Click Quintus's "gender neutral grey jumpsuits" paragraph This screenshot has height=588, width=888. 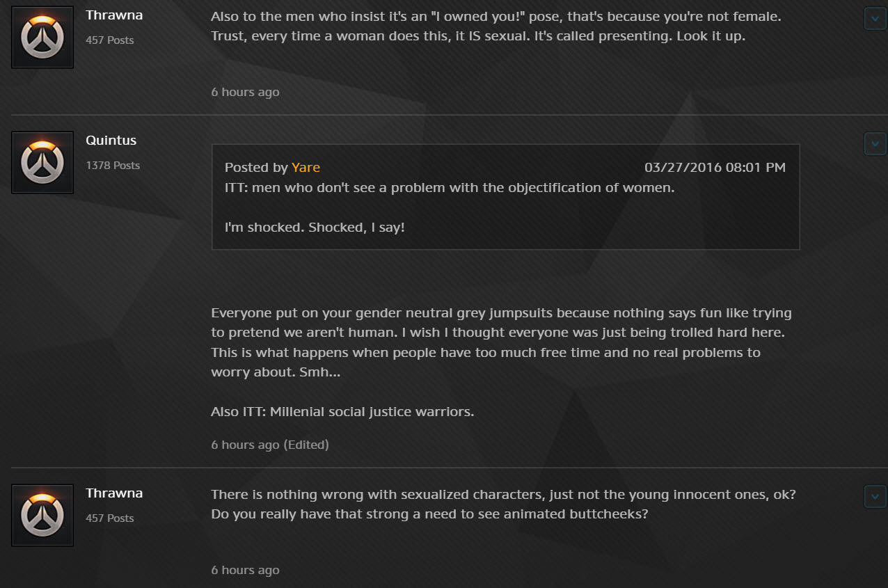[x=501, y=342]
